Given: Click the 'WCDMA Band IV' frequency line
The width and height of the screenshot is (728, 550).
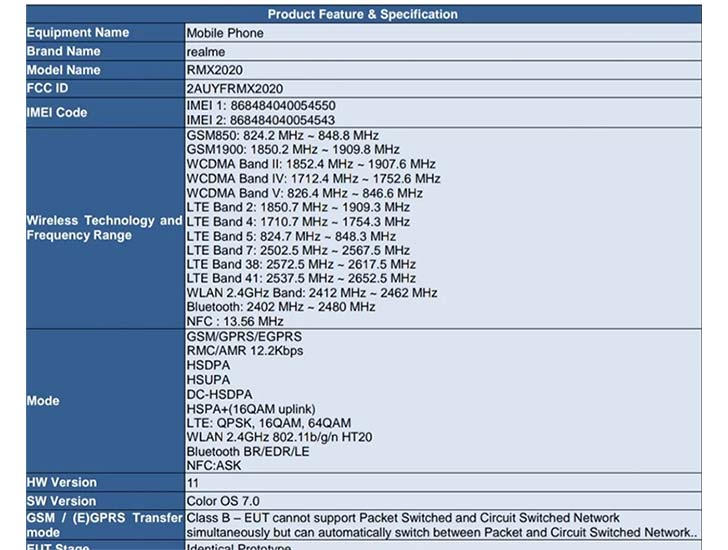Looking at the screenshot, I should pos(313,178).
